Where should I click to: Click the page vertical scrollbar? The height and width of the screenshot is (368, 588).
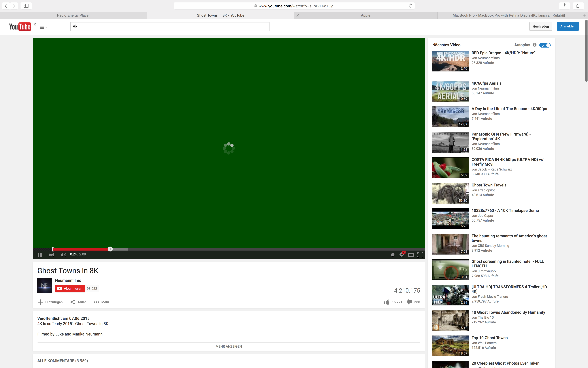click(586, 51)
